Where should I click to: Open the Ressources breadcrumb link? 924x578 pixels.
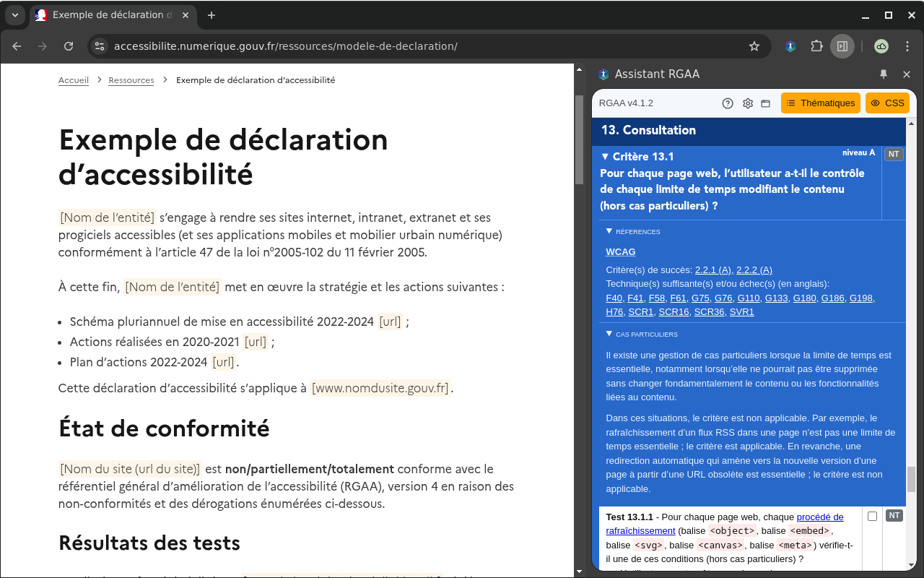[131, 80]
